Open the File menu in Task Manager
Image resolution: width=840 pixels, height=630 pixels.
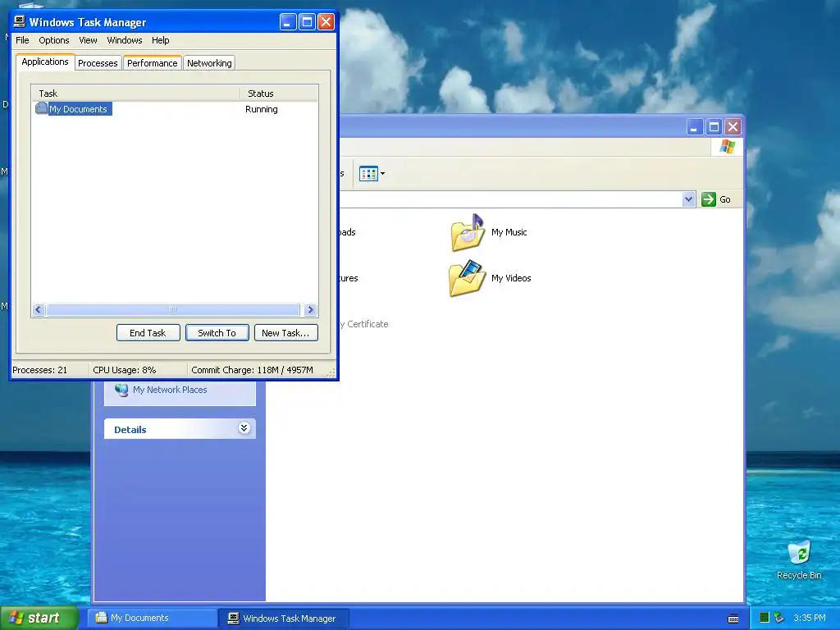(22, 40)
